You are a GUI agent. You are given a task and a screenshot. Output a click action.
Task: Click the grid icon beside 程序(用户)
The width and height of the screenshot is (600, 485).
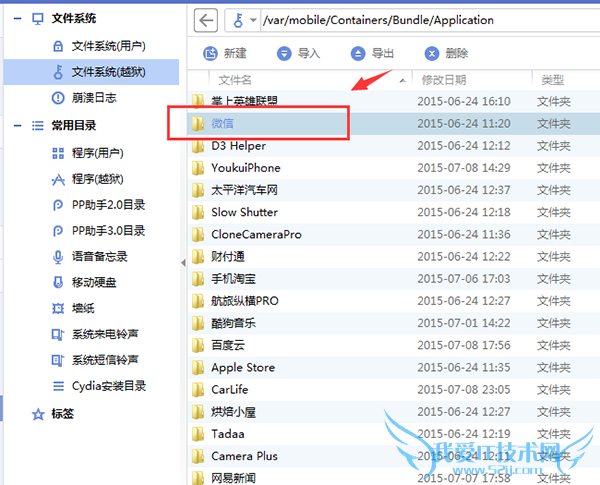click(x=58, y=154)
